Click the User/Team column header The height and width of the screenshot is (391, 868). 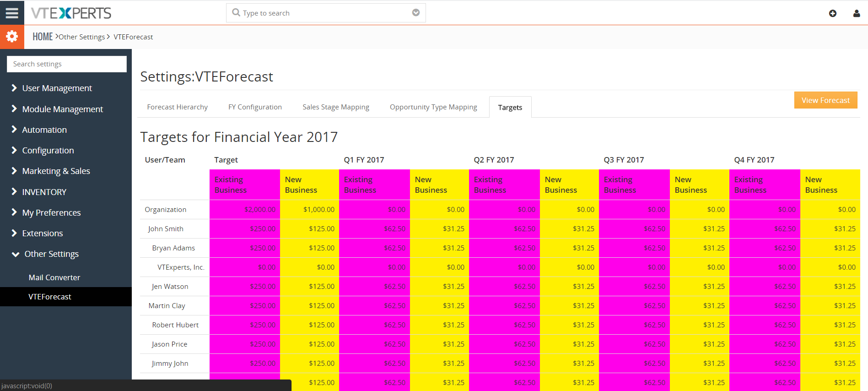(x=165, y=160)
